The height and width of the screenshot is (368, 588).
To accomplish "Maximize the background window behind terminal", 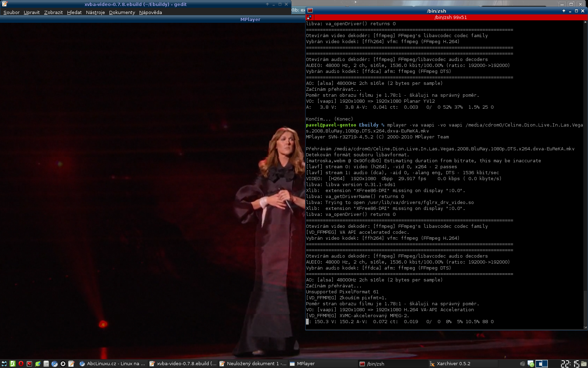I will [571, 4].
